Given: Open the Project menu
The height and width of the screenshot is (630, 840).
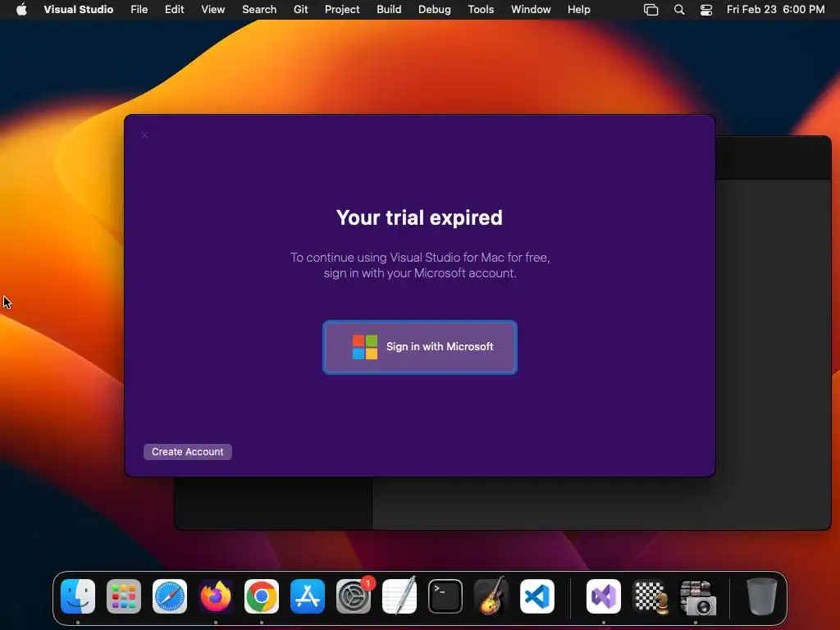Looking at the screenshot, I should point(342,9).
